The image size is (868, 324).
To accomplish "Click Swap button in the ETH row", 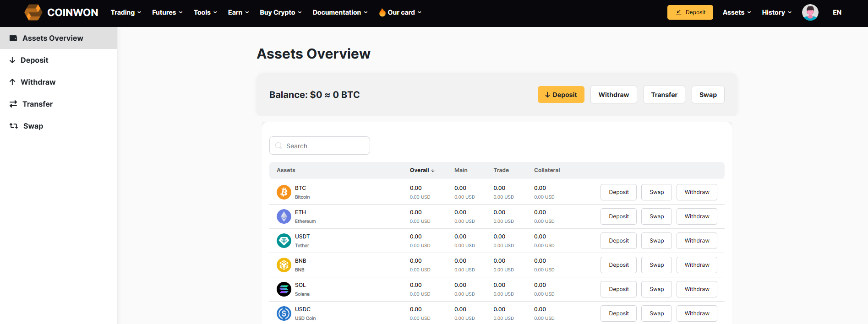I will [x=656, y=216].
